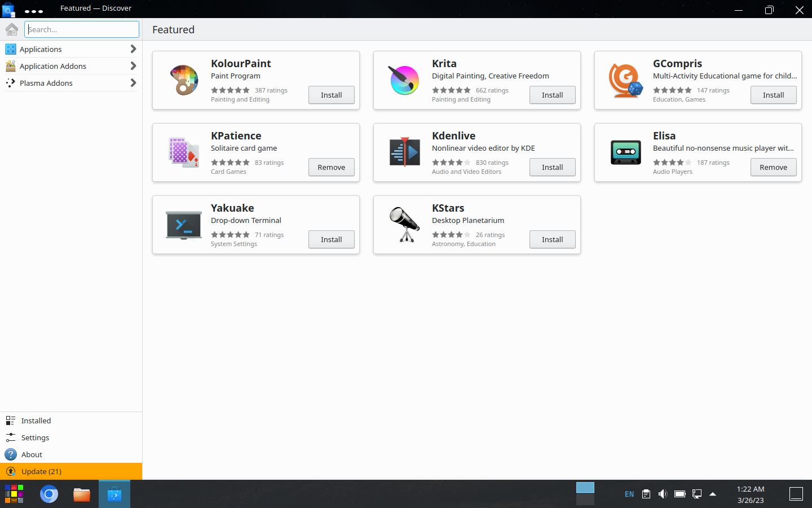This screenshot has width=812, height=508.
Task: Click the Application Addons icon
Action: click(x=11, y=66)
